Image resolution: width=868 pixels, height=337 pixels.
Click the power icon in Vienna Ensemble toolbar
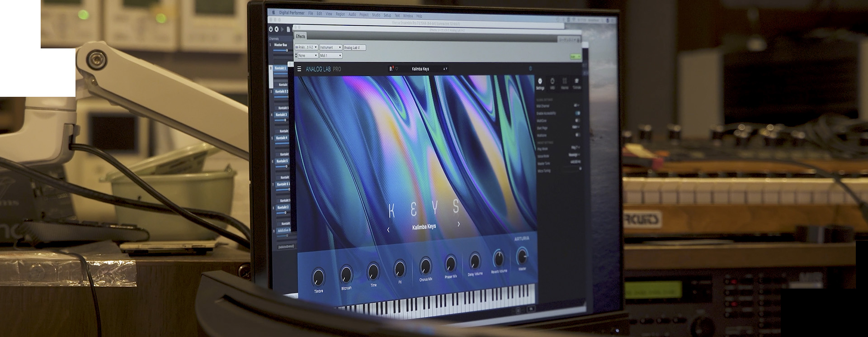(271, 29)
